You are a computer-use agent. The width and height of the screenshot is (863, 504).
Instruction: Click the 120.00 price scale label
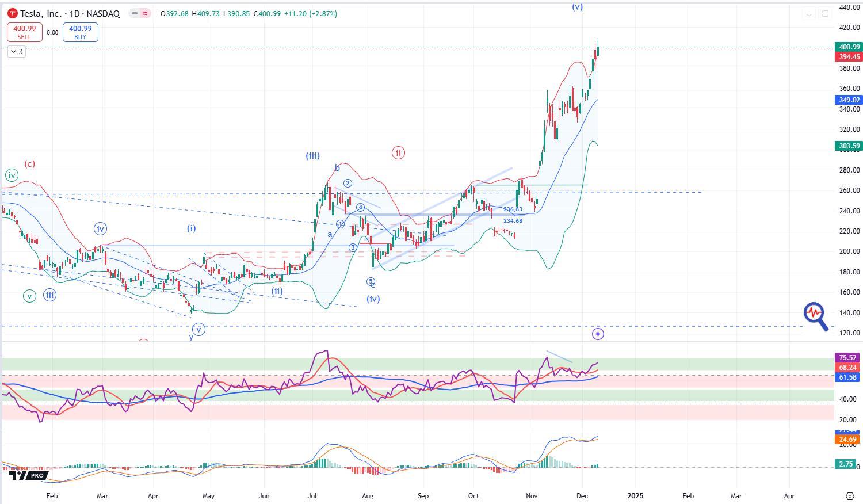coord(849,333)
